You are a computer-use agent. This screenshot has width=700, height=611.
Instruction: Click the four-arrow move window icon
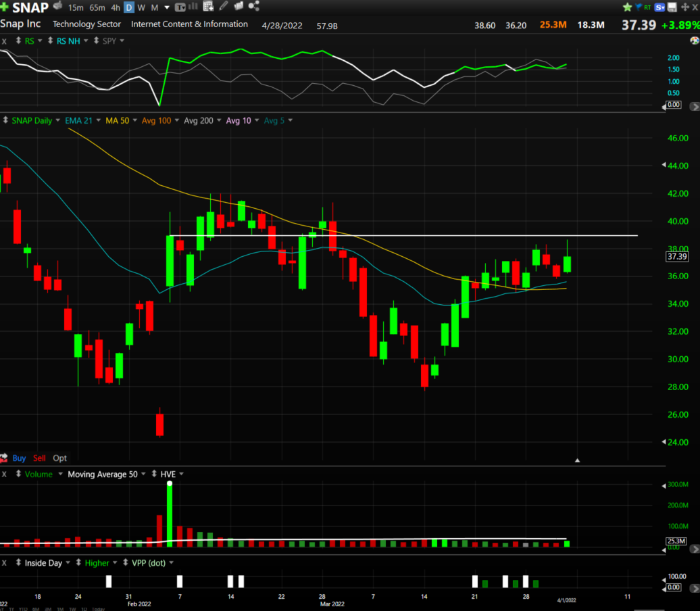pos(685,7)
